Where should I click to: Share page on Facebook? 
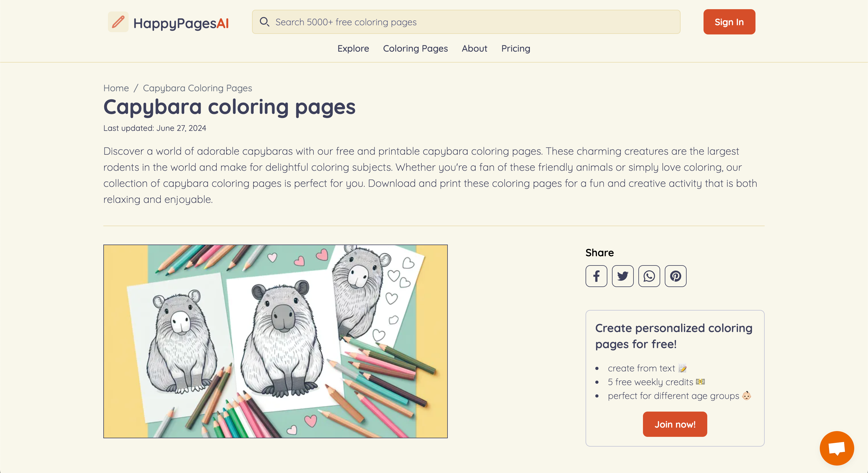[x=596, y=276]
